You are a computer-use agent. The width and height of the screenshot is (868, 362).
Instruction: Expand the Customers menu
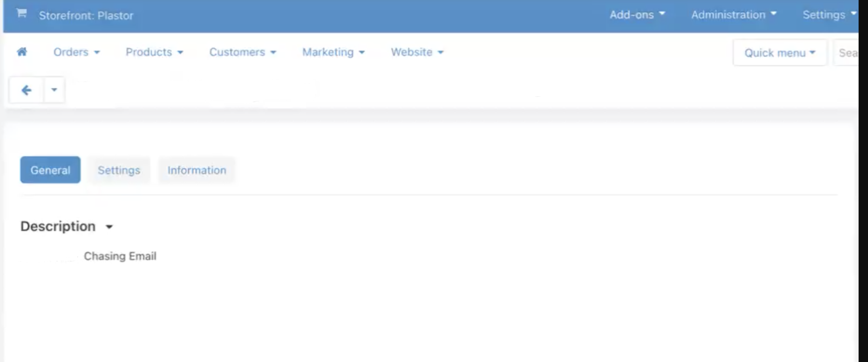pos(243,52)
